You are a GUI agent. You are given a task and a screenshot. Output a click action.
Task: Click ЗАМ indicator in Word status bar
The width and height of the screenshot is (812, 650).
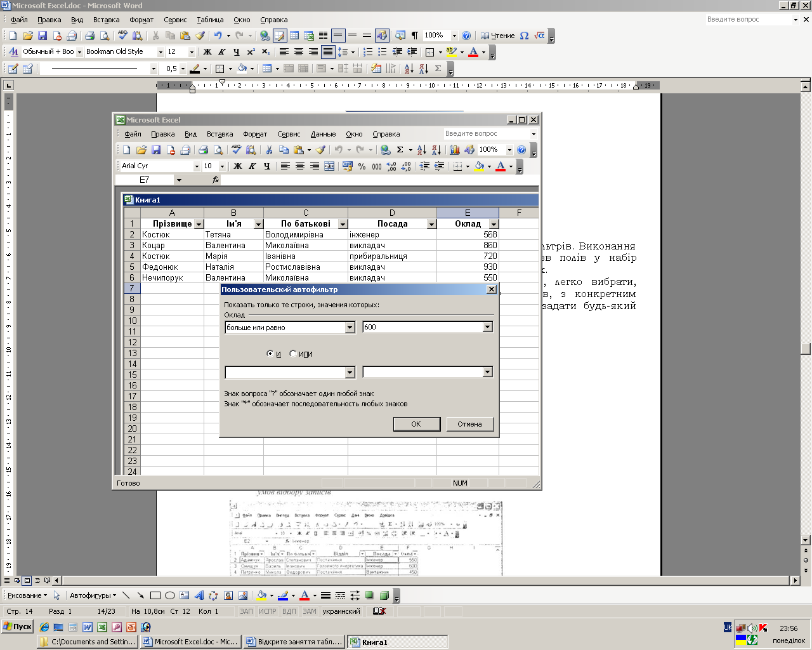point(310,611)
